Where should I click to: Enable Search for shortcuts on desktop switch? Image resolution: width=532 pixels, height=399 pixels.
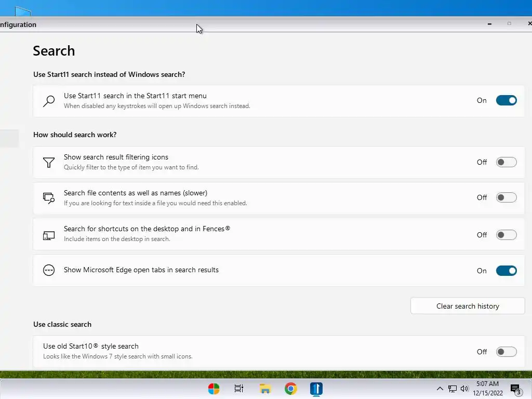506,235
